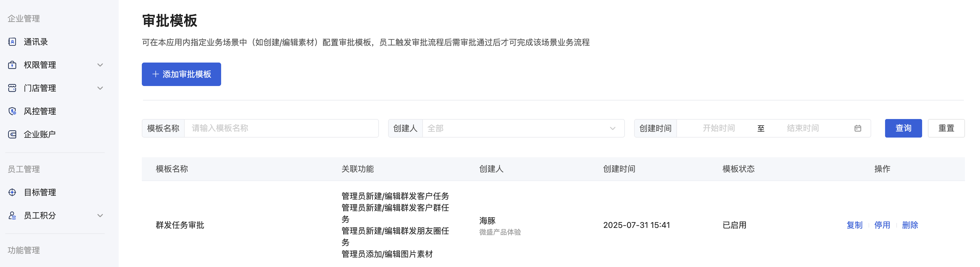Expand the 权限管理 chevron
The height and width of the screenshot is (267, 980).
pos(100,65)
